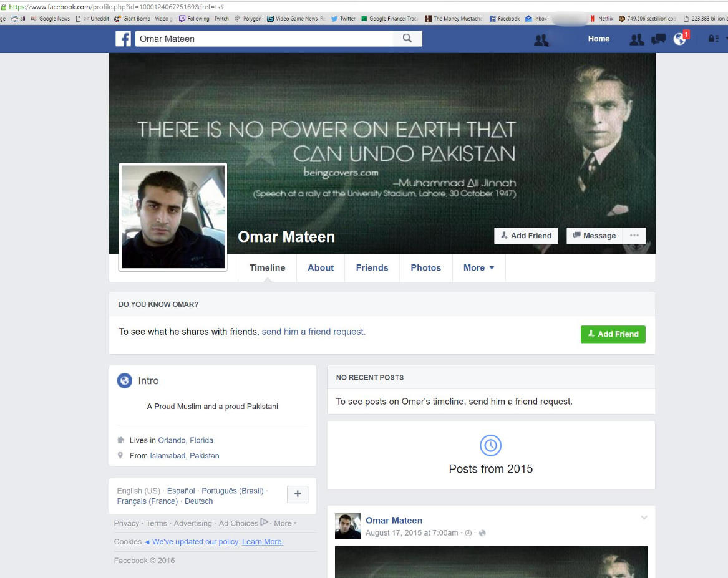Open the Polygon bookmark

click(x=248, y=19)
